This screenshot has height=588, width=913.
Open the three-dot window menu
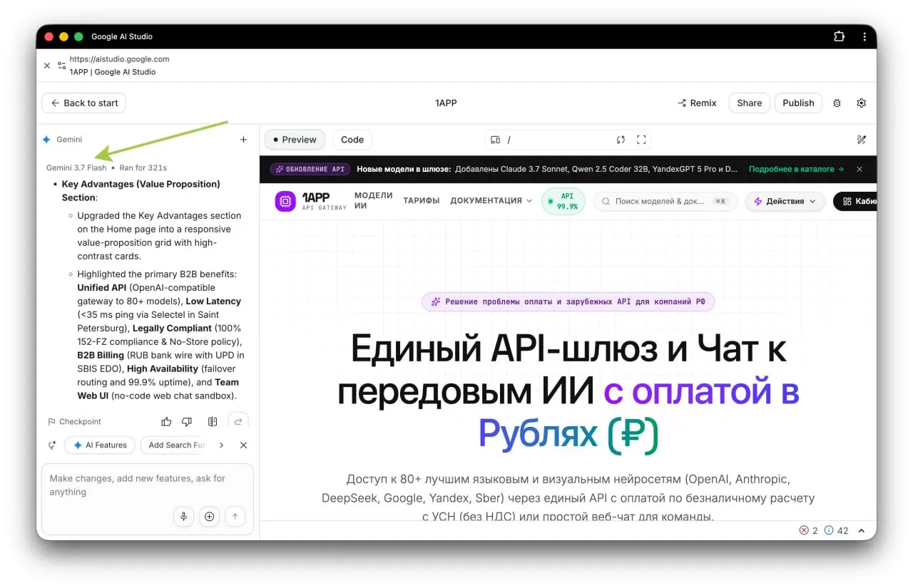pyautogui.click(x=864, y=36)
